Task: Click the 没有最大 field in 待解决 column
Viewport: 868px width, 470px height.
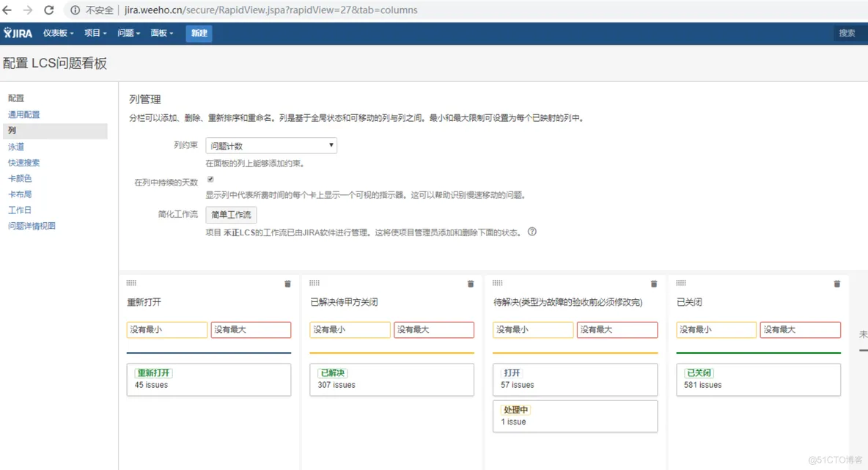Action: 617,330
